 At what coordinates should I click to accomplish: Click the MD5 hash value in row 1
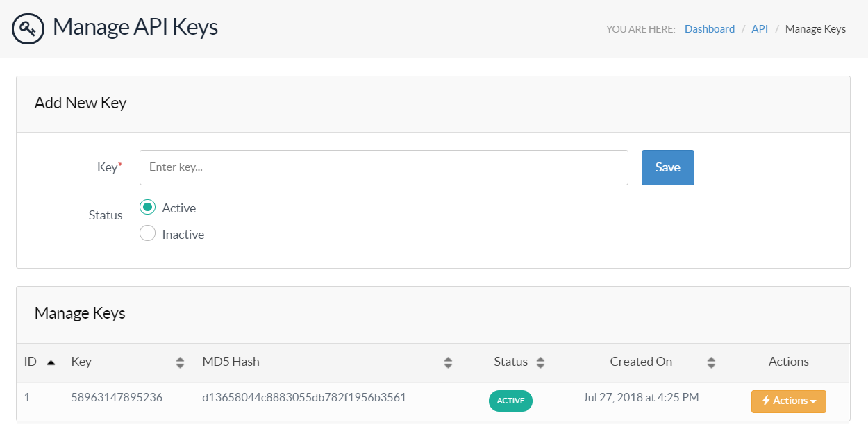(x=303, y=398)
